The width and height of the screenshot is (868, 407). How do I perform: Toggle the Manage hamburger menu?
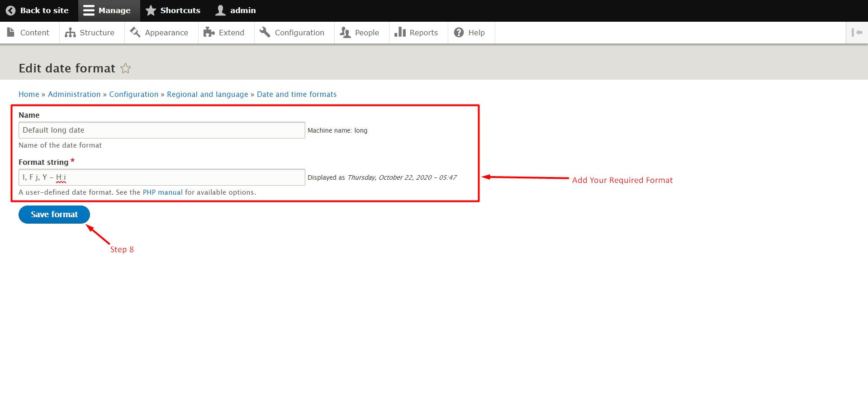click(89, 10)
